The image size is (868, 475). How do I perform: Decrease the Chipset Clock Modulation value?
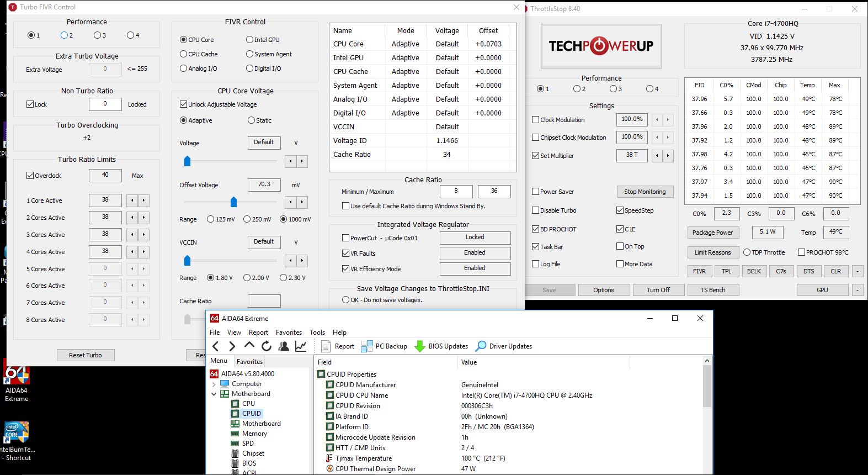(x=657, y=138)
